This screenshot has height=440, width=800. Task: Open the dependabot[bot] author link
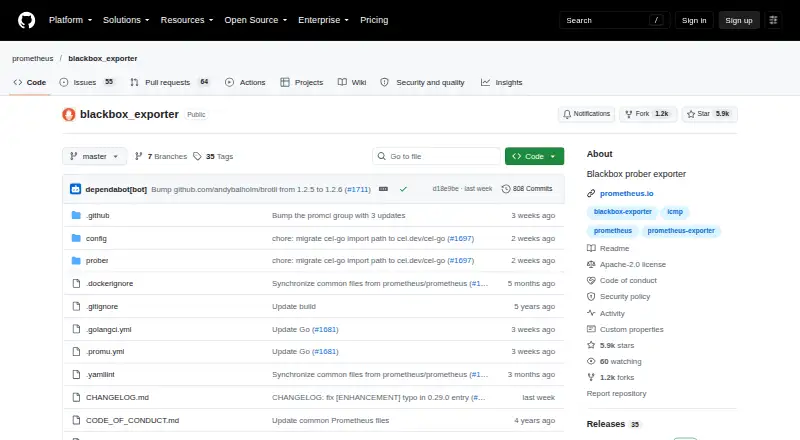(x=116, y=189)
